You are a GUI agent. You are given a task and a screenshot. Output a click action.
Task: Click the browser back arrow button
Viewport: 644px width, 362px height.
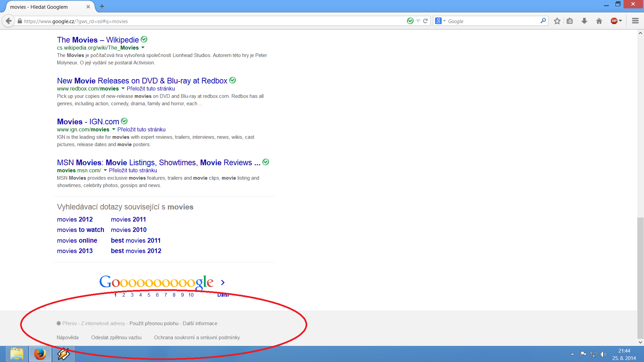pos(9,21)
